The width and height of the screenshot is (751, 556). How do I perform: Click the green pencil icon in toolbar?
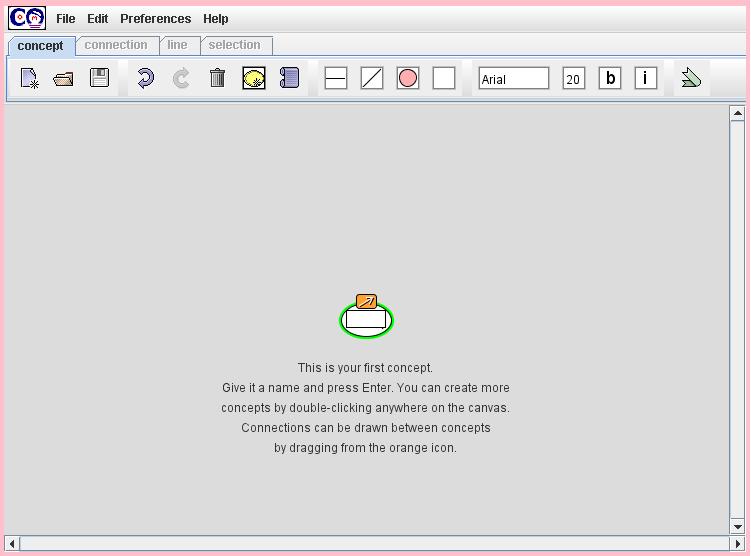pos(690,78)
